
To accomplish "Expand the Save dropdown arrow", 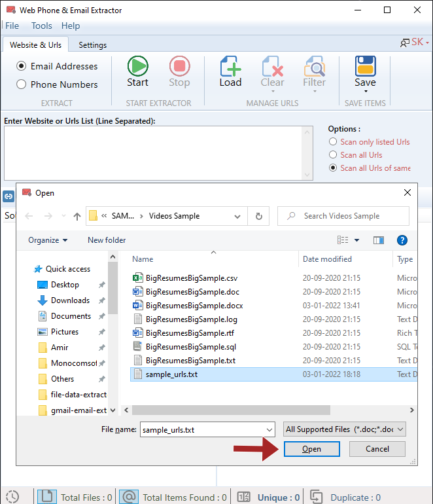I will pos(366,92).
